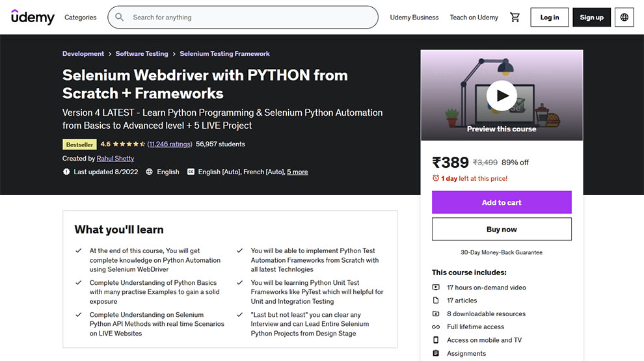Click the infinity icon beside Full lifetime access
The image size is (644, 361).
point(436,327)
